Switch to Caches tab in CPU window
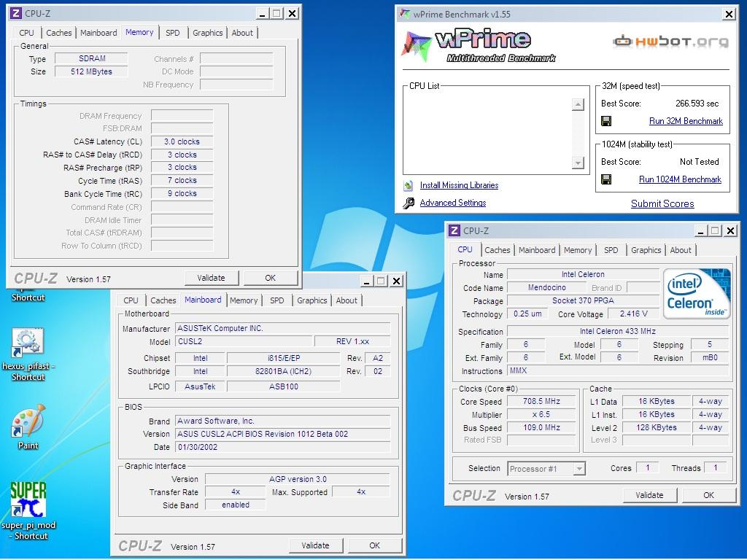747x560 pixels. pyautogui.click(x=497, y=250)
